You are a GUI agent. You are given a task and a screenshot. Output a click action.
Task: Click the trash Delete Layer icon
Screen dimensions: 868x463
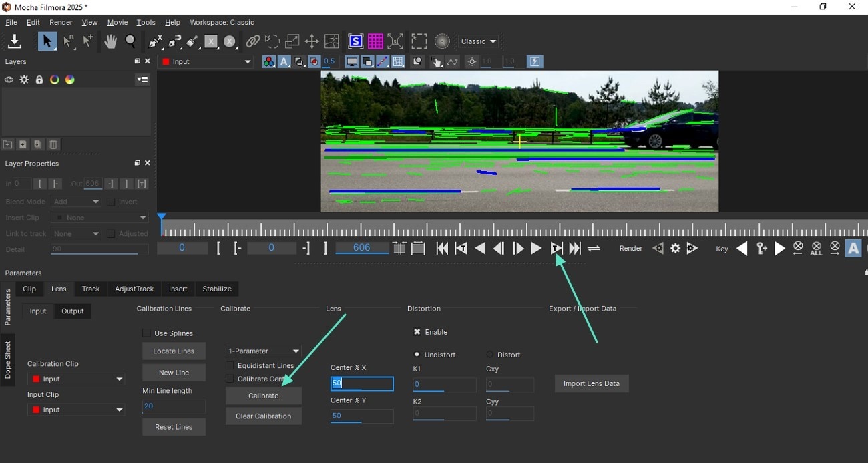tap(53, 144)
